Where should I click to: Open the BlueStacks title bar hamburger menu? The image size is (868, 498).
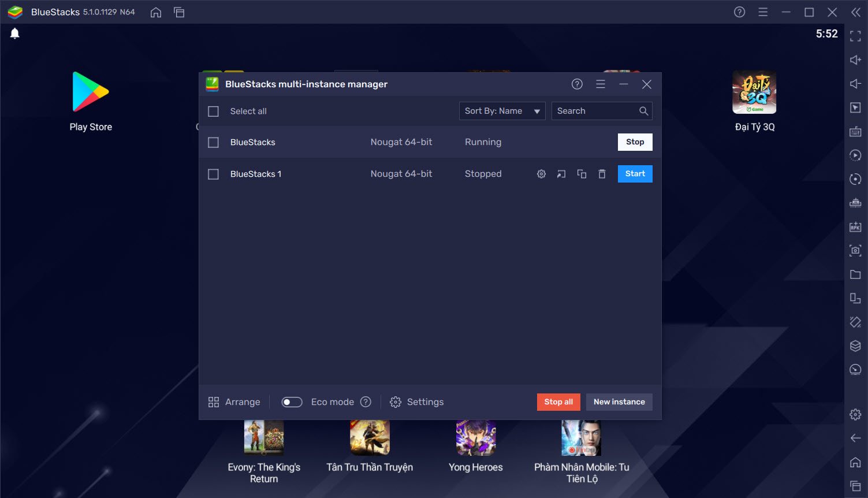(x=763, y=12)
